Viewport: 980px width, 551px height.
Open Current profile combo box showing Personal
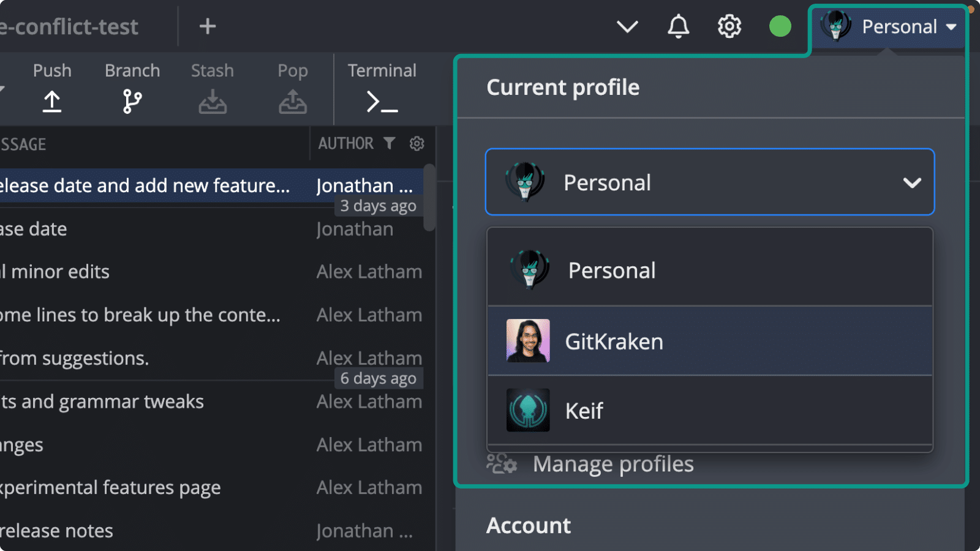710,182
